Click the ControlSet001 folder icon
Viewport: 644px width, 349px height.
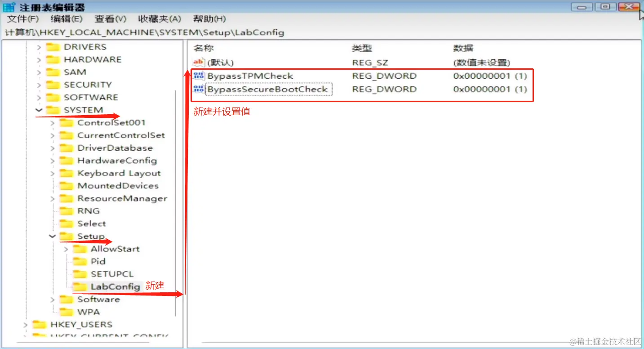[67, 122]
